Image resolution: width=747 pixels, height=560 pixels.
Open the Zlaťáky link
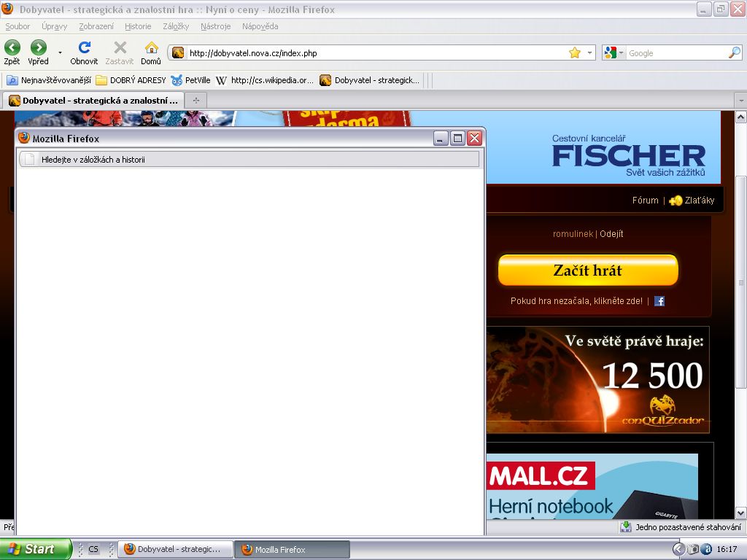coord(700,201)
